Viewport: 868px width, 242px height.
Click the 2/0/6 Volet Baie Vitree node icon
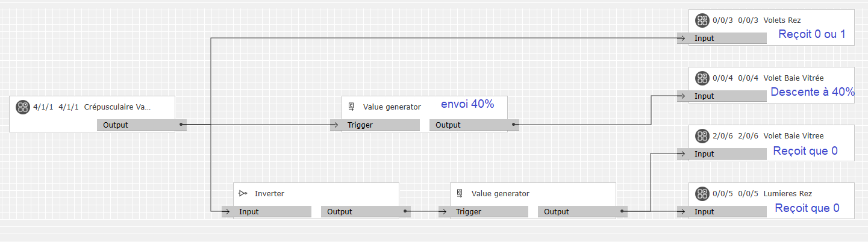coord(702,136)
